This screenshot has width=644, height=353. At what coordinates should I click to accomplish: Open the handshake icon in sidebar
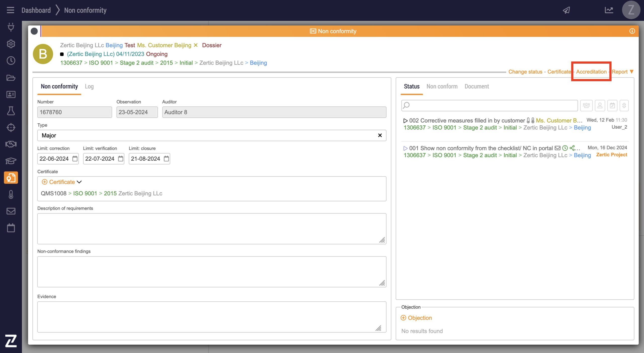click(x=11, y=144)
